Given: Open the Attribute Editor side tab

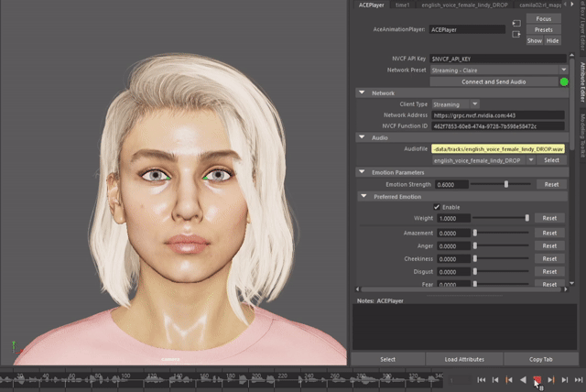Looking at the screenshot, I should pyautogui.click(x=582, y=82).
